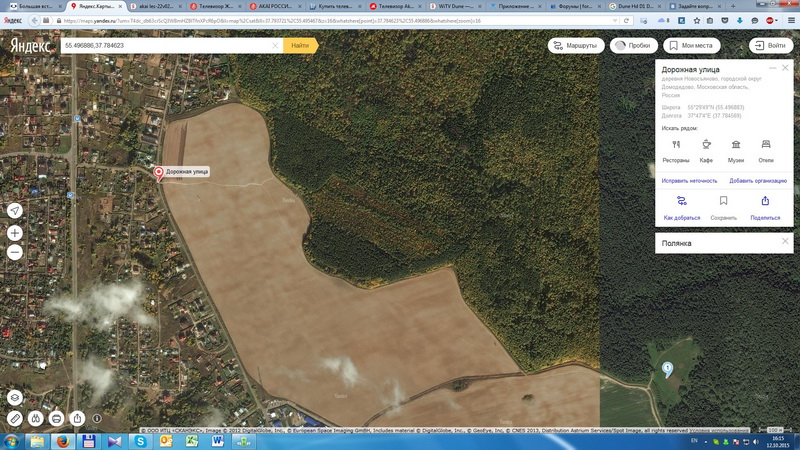The image size is (800, 450).
Task: Click the coordinates search input field
Action: coord(165,46)
